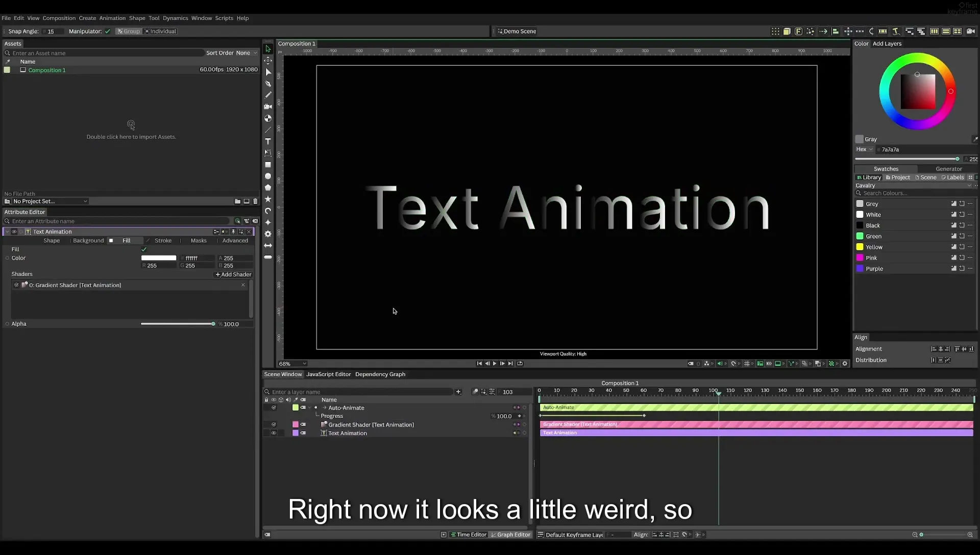Open the Arc shape tool
The height and width of the screenshot is (555, 980).
click(x=268, y=211)
